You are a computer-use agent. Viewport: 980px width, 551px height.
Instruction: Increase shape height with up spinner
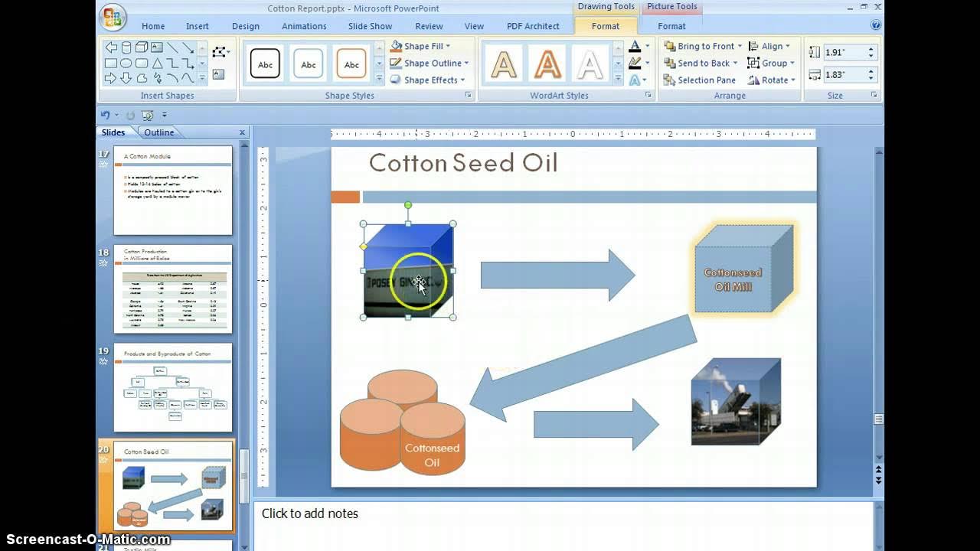871,49
